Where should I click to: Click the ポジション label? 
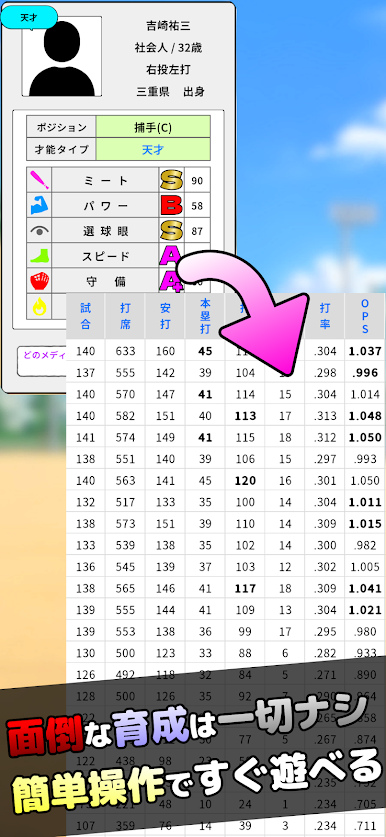click(61, 128)
